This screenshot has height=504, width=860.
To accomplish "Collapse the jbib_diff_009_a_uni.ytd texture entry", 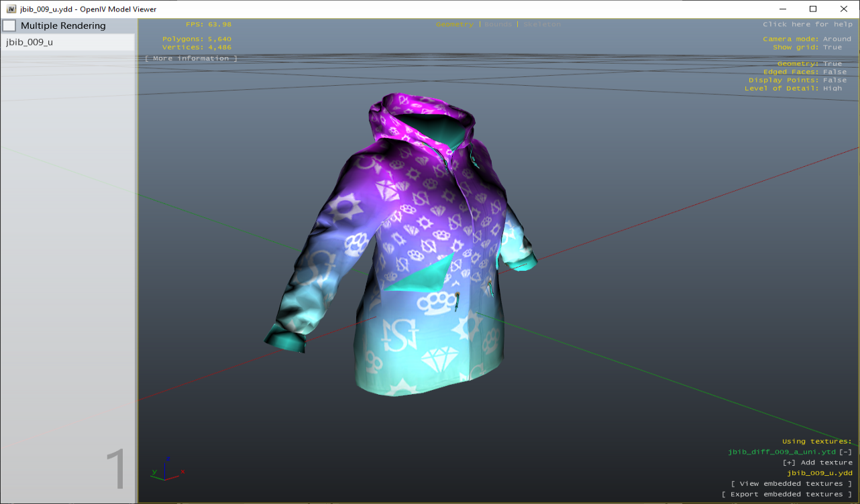I will coord(845,451).
